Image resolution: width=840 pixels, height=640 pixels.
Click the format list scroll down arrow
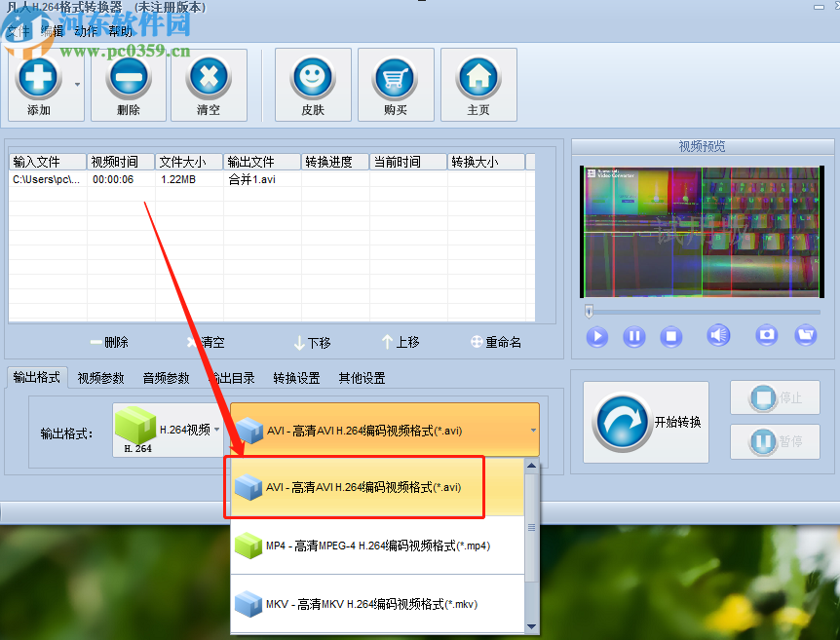point(531,626)
